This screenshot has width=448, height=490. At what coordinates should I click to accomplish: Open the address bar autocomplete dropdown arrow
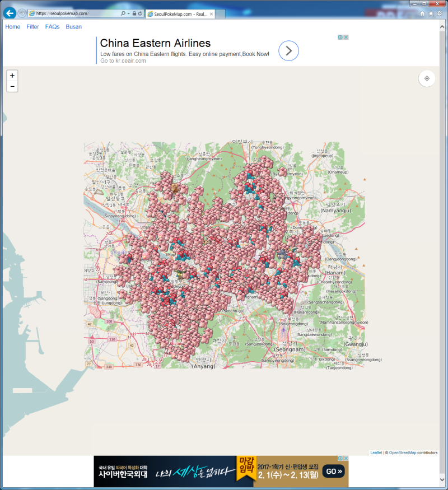pyautogui.click(x=128, y=13)
